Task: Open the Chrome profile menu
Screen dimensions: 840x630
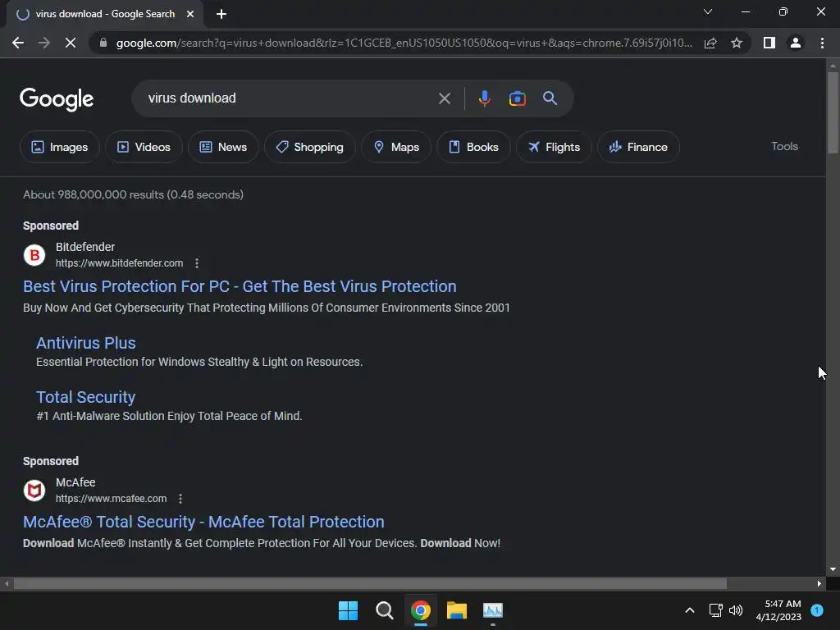Action: pos(796,43)
